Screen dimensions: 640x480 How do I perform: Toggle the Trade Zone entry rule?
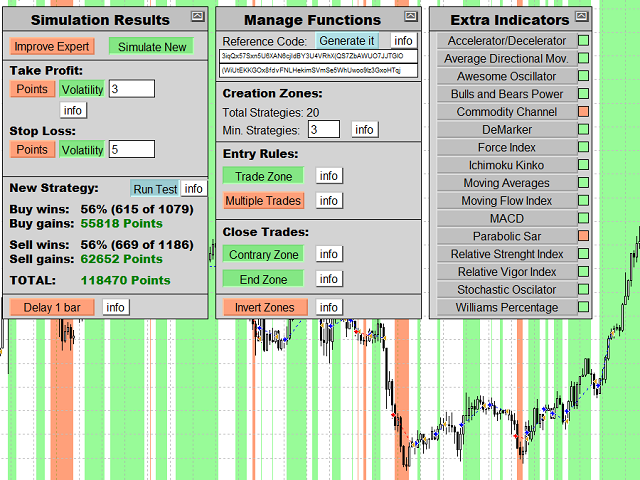264,176
